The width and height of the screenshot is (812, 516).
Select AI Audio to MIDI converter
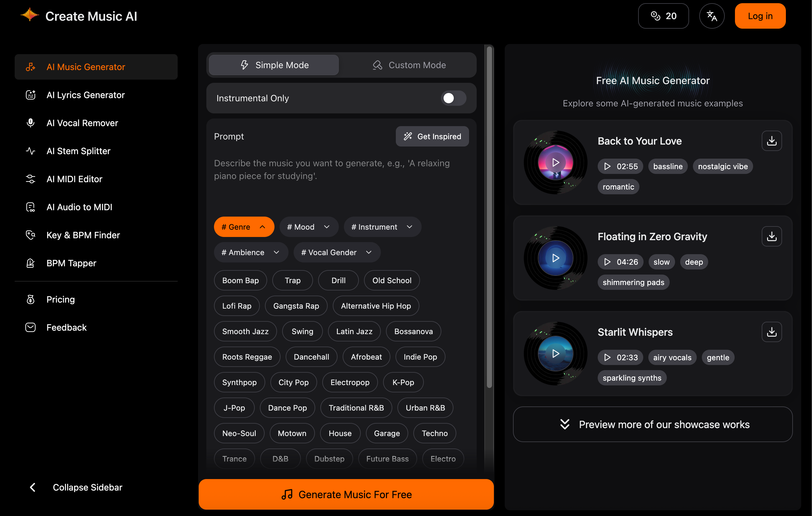pos(79,207)
